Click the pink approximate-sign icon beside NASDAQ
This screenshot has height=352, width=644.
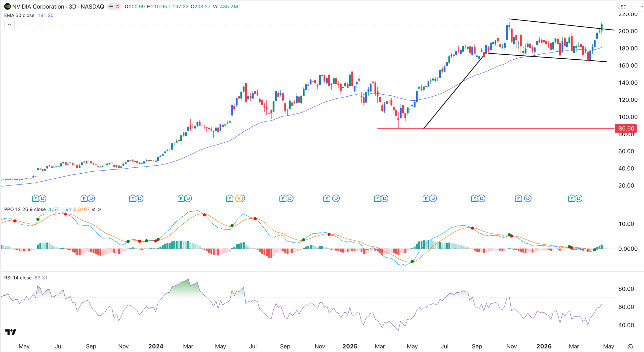pyautogui.click(x=118, y=7)
